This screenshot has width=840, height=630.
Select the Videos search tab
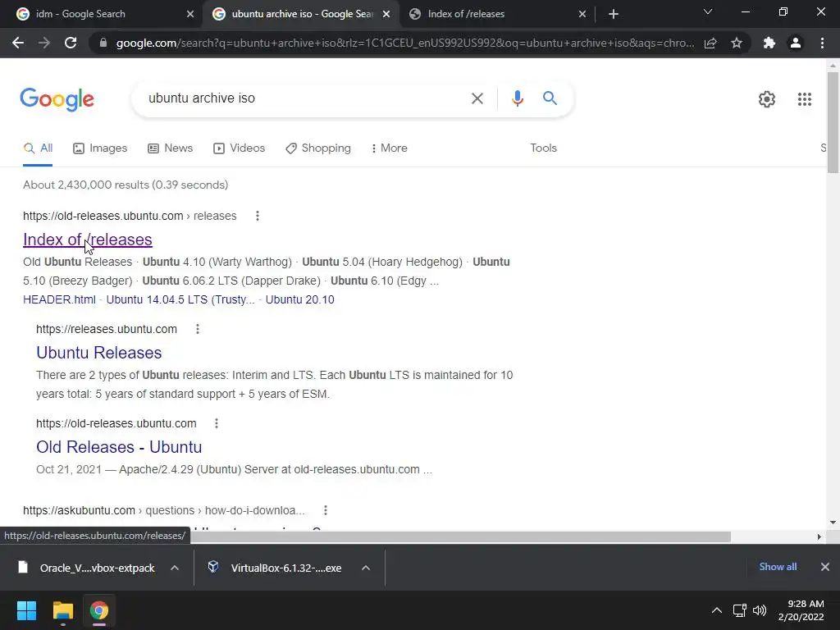point(239,148)
